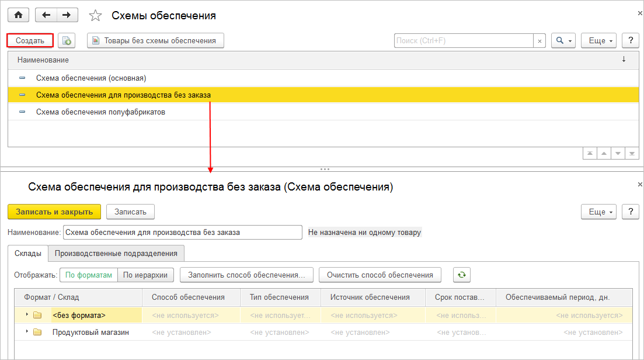
Task: Copy the selected scheme using the copy icon
Action: click(x=67, y=41)
